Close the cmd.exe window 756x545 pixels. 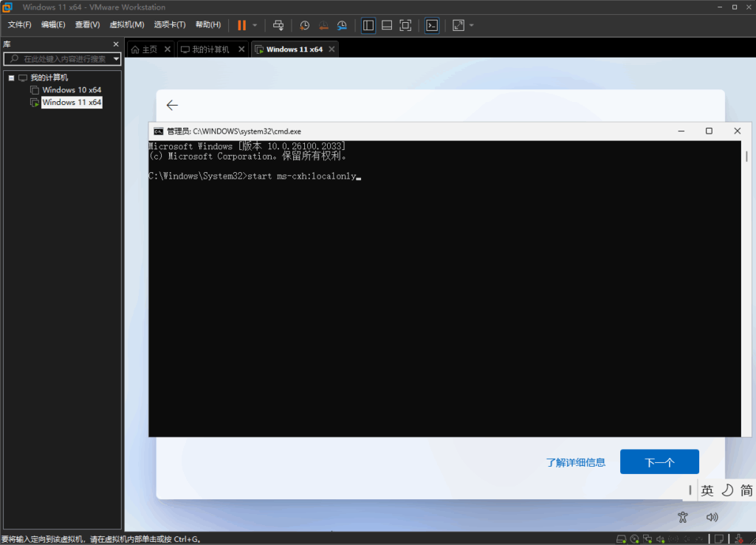(x=738, y=131)
